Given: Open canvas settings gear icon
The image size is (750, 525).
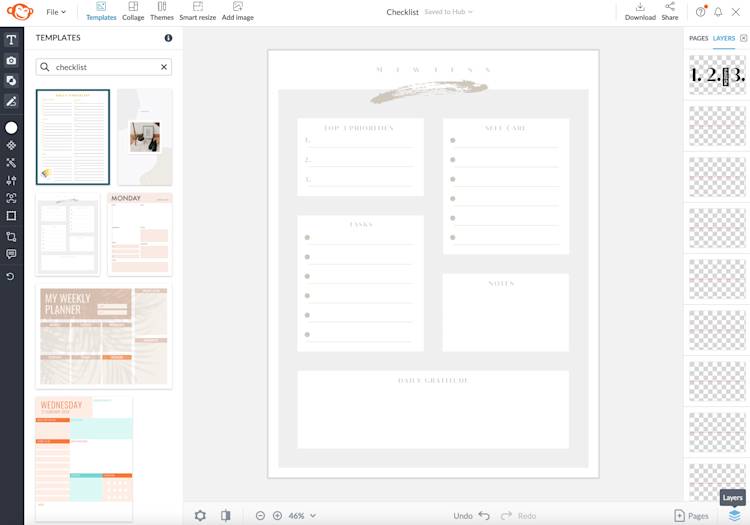Looking at the screenshot, I should pos(200,515).
